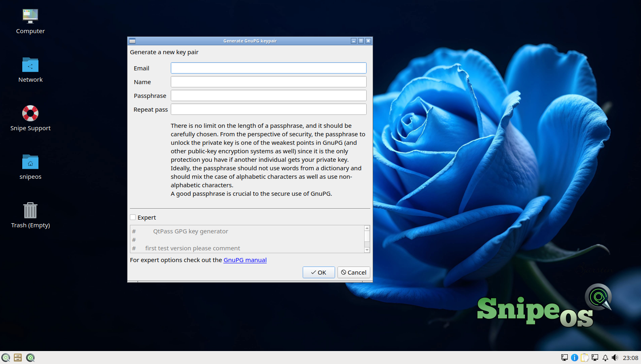
Task: Click the network tray icon beside the info icon
Action: click(x=565, y=358)
